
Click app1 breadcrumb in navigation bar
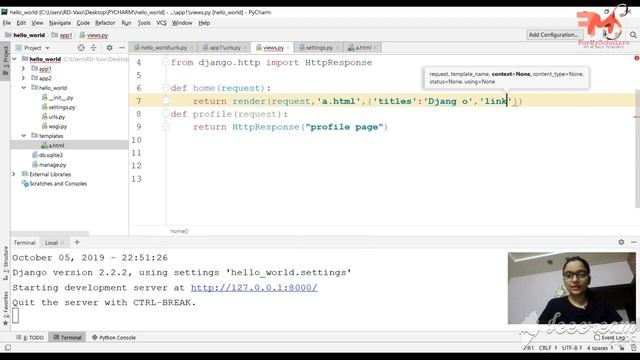62,36
